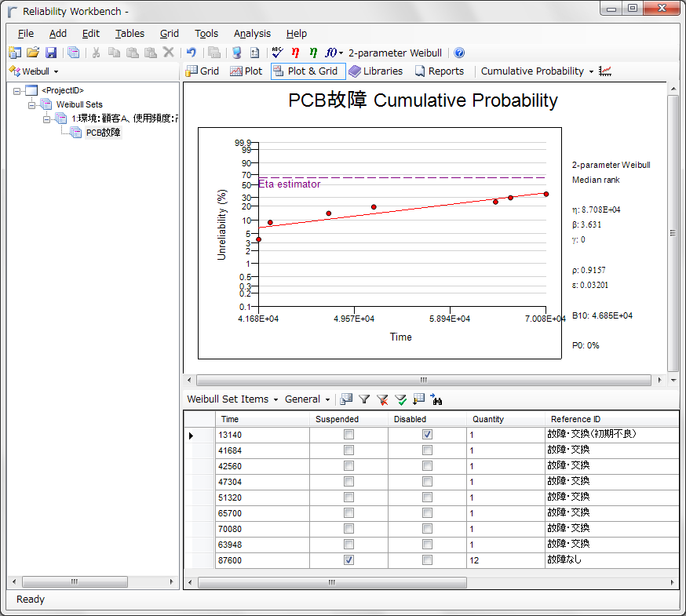Click the cascading windows toolbar icon
The height and width of the screenshot is (616, 686).
74,53
